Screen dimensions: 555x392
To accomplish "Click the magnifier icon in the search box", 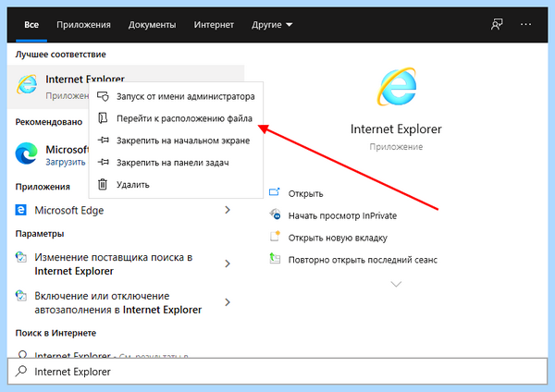I will [x=21, y=371].
